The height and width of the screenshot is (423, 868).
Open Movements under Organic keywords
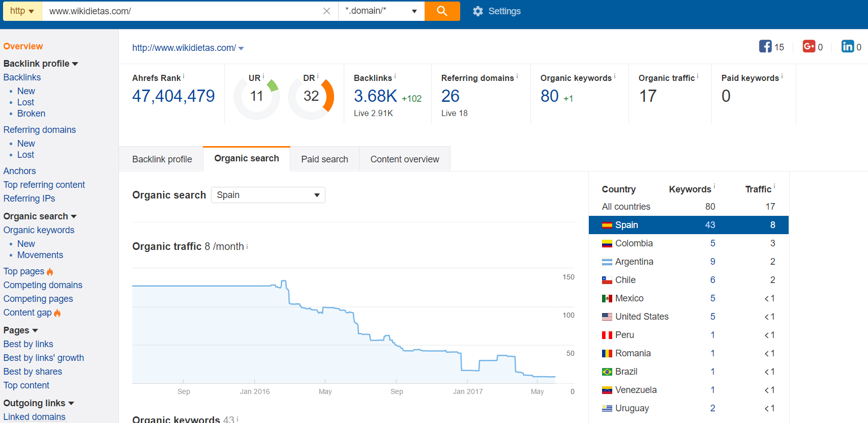[40, 255]
